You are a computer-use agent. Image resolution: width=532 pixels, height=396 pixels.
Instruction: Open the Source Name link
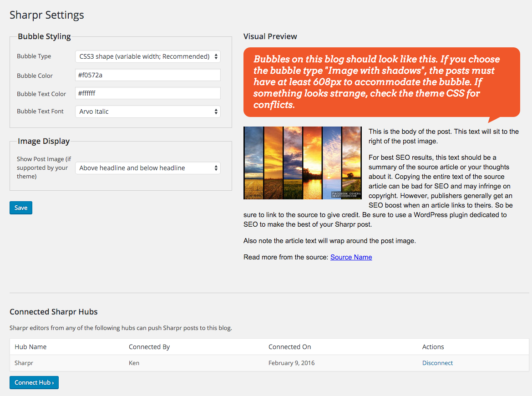click(x=351, y=257)
